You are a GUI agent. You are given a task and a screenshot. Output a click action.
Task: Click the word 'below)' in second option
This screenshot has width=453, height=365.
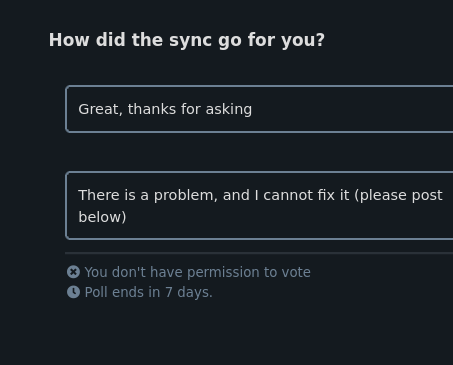(x=102, y=217)
